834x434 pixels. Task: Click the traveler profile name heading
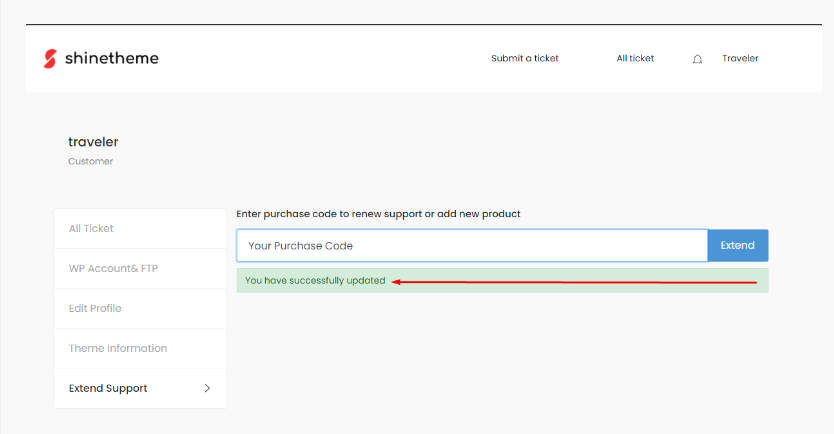(x=93, y=141)
